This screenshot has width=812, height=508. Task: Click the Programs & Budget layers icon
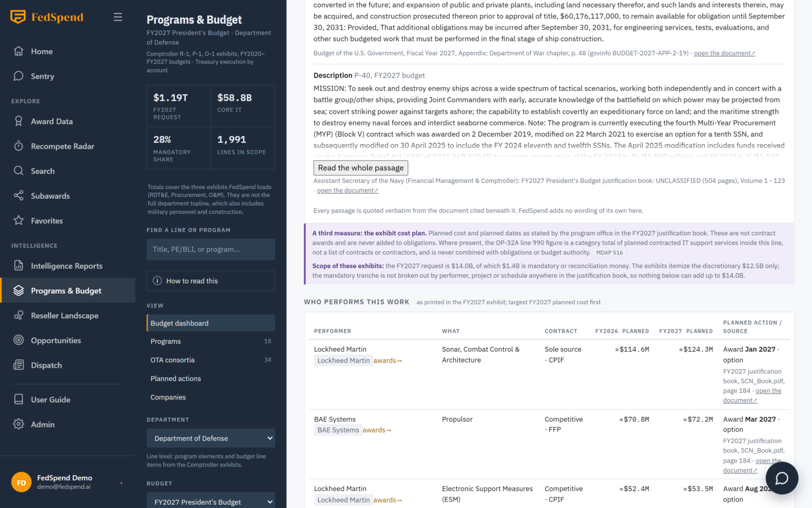tap(19, 291)
